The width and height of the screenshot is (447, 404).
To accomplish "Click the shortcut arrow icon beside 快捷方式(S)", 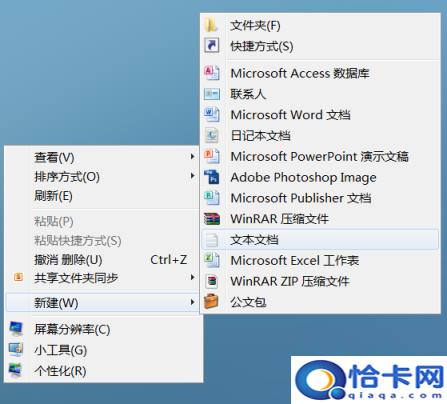I will tap(212, 45).
